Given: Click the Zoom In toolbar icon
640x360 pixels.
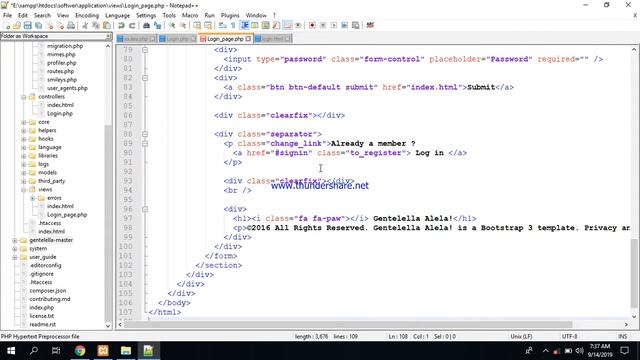Looking at the screenshot, I should click(172, 25).
